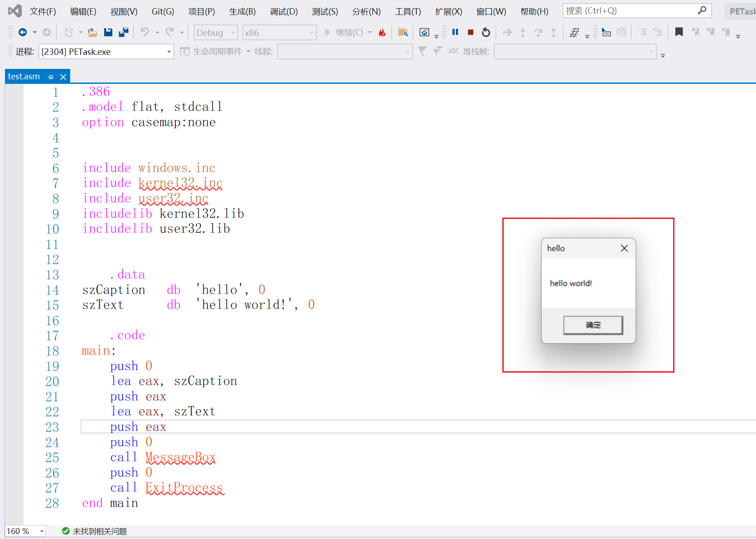Open the x86 platform dropdown

[279, 33]
